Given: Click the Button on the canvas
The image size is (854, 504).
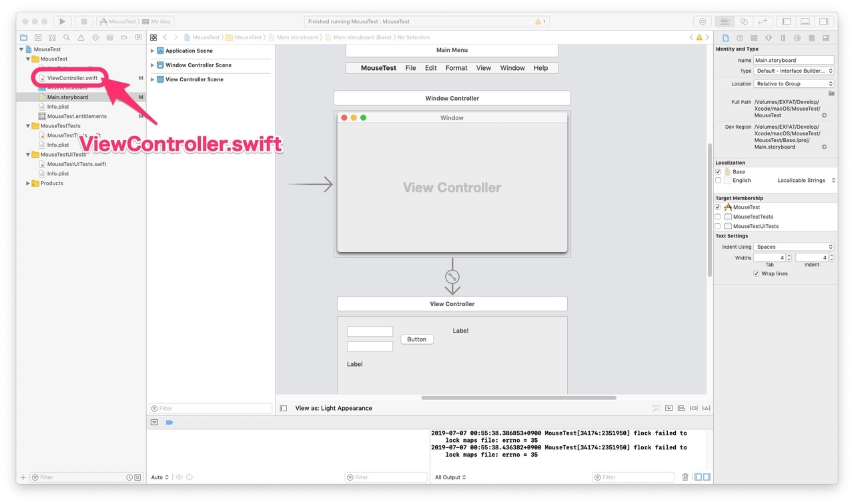Looking at the screenshot, I should 417,339.
